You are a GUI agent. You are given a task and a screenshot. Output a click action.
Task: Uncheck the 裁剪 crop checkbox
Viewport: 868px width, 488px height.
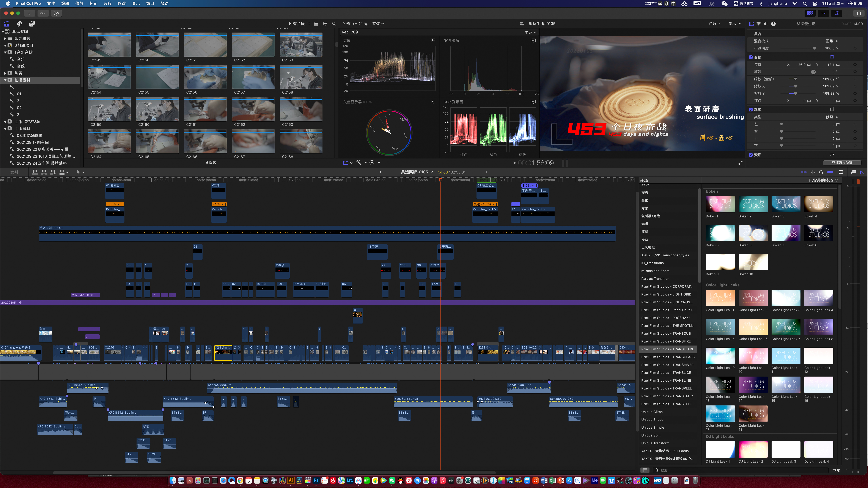pos(751,110)
